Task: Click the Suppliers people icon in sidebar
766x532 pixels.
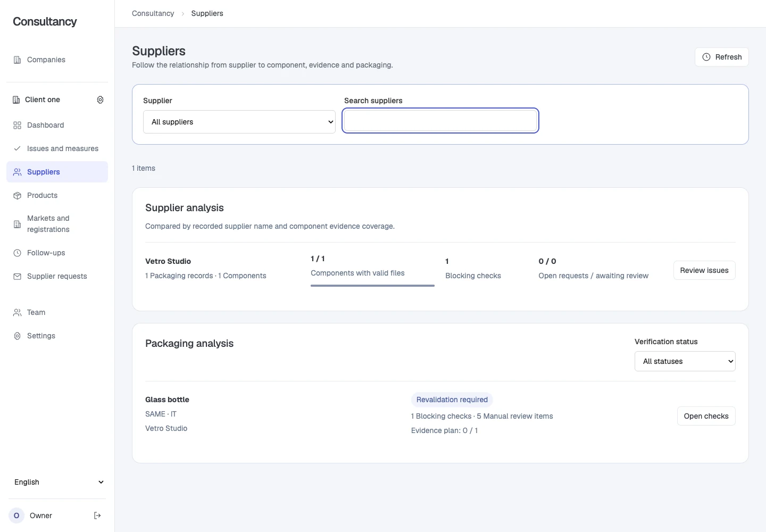Action: pyautogui.click(x=17, y=172)
